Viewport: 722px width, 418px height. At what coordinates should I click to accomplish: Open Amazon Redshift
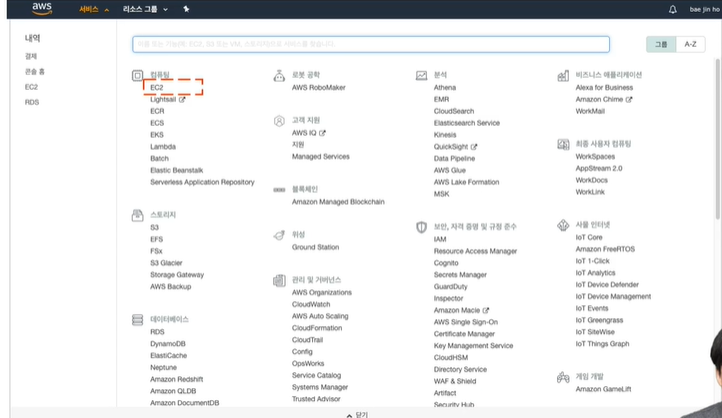[176, 379]
